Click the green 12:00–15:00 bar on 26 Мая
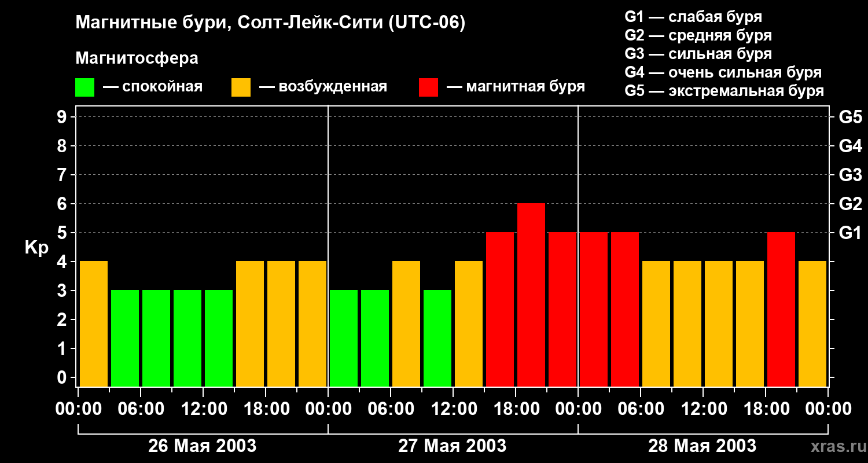This screenshot has width=868, height=463. [219, 339]
